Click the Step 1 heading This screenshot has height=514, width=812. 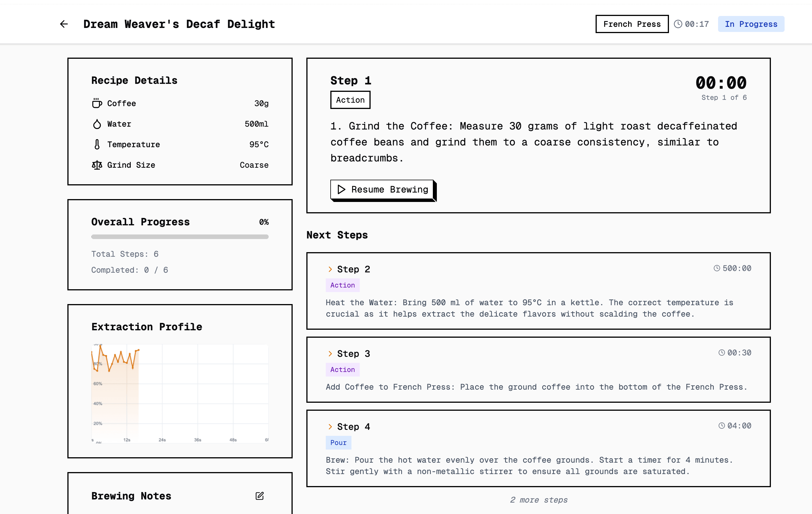tap(351, 80)
